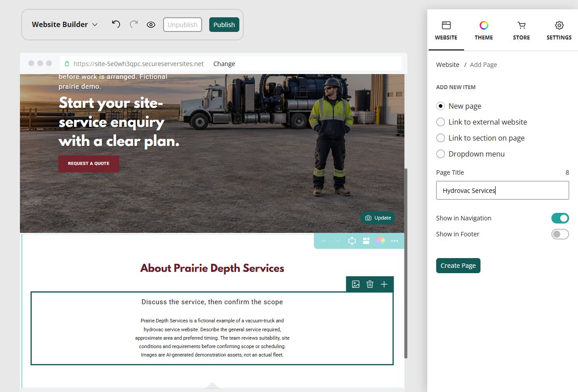
Task: Click the Prairie Depth Services paragraph
Action: [x=212, y=338]
